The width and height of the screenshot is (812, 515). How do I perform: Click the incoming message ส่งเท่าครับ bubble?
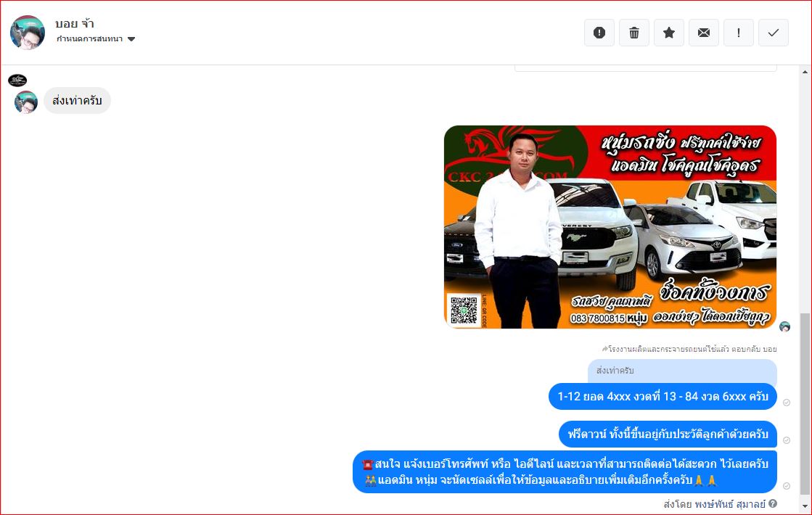point(77,100)
